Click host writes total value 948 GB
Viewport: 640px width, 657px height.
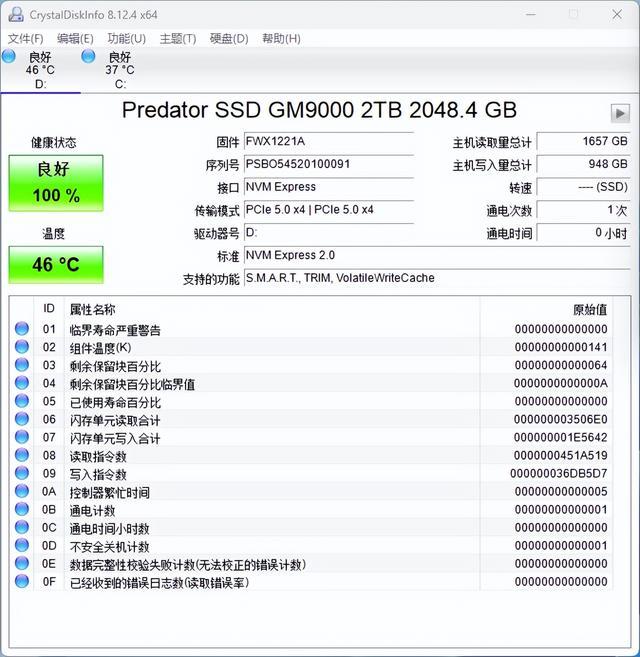[x=583, y=164]
